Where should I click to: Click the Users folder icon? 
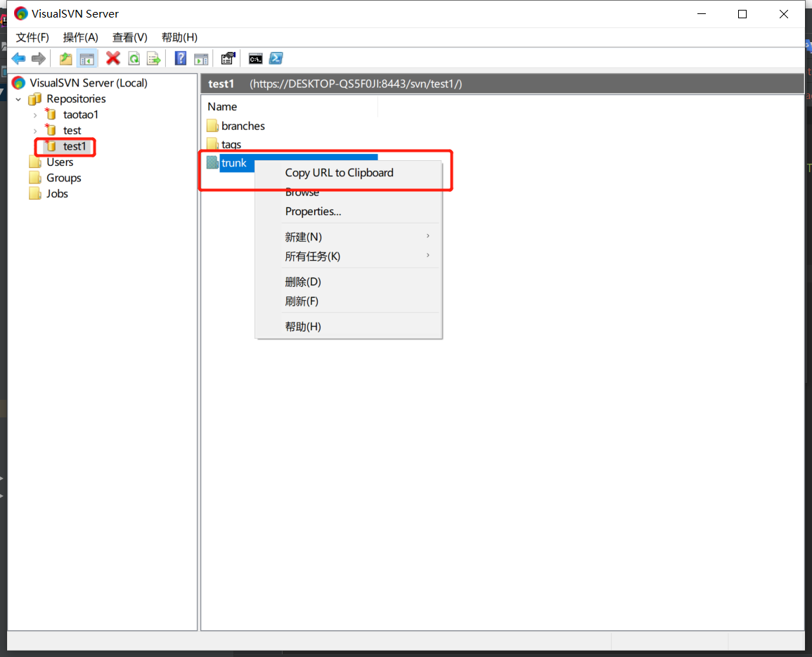(35, 162)
